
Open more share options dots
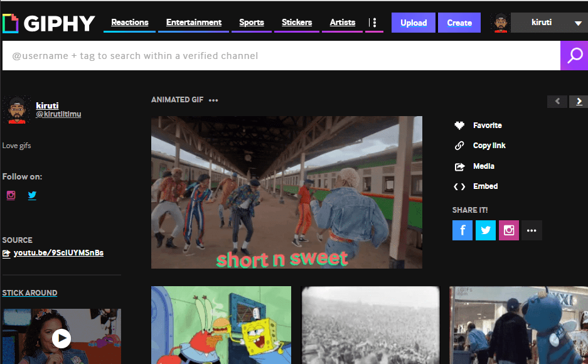point(532,230)
